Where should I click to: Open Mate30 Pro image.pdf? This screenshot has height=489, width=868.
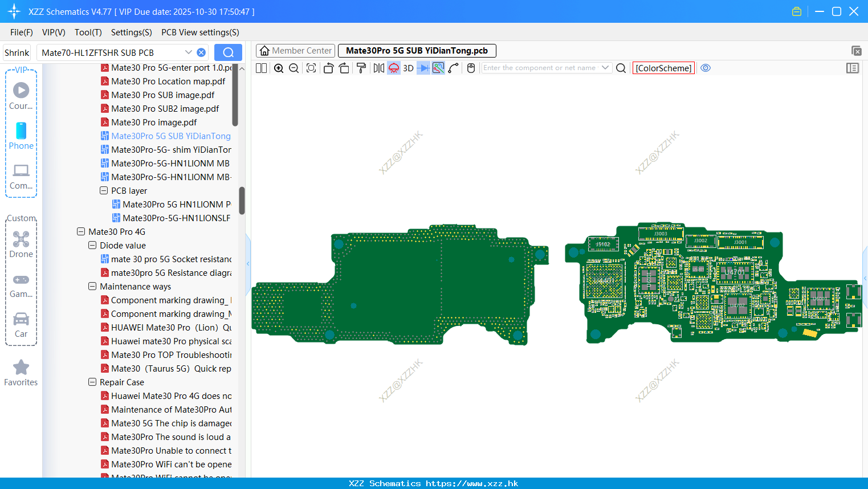[154, 122]
